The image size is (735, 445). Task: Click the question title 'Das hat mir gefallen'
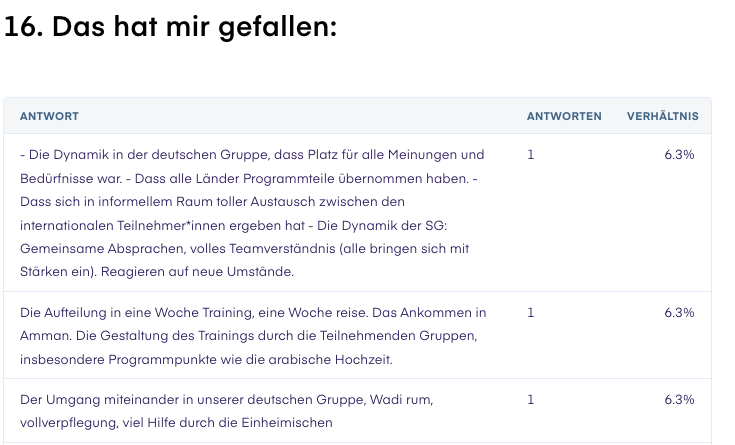[x=194, y=27]
